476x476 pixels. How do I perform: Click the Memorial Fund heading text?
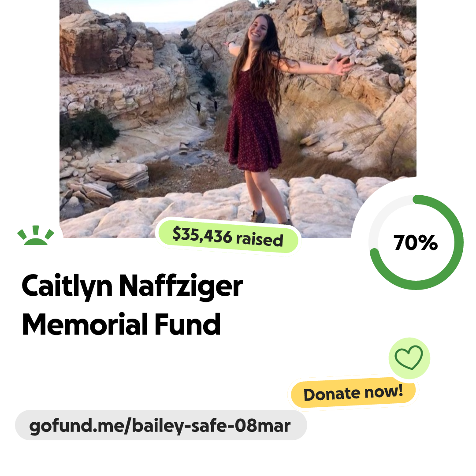click(121, 324)
